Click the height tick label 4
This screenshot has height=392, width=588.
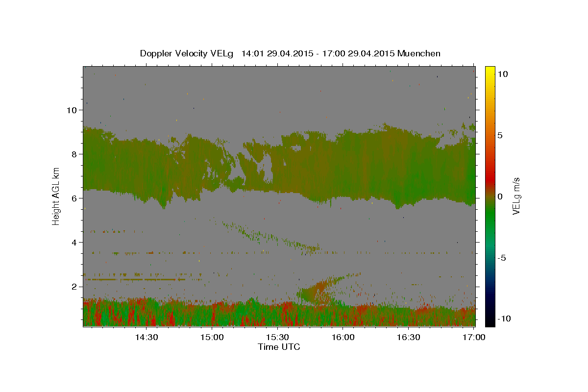pos(74,243)
